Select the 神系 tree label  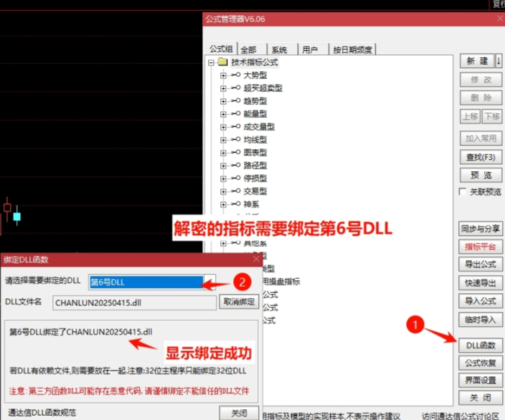pos(251,204)
